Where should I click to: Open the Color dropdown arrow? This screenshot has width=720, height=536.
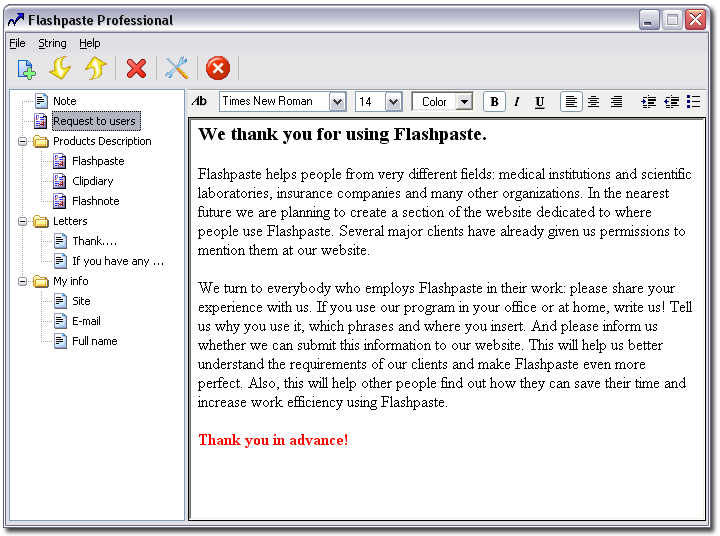pyautogui.click(x=465, y=102)
